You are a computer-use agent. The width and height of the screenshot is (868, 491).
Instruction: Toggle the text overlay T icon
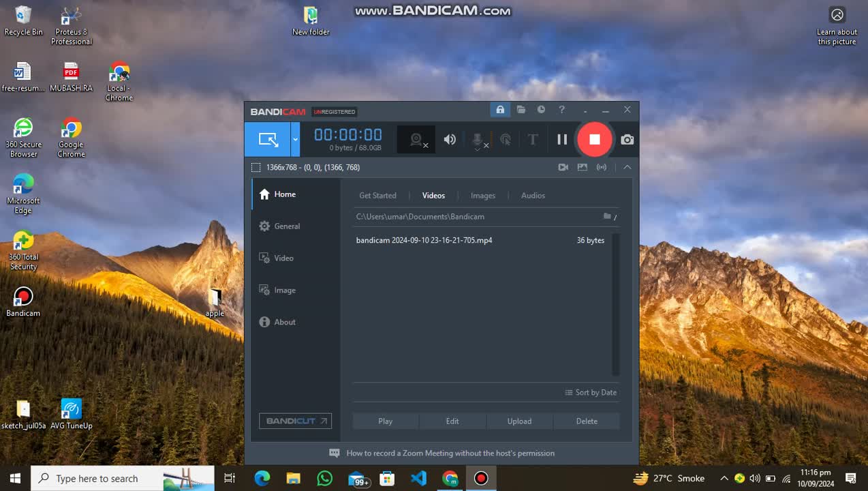click(533, 140)
